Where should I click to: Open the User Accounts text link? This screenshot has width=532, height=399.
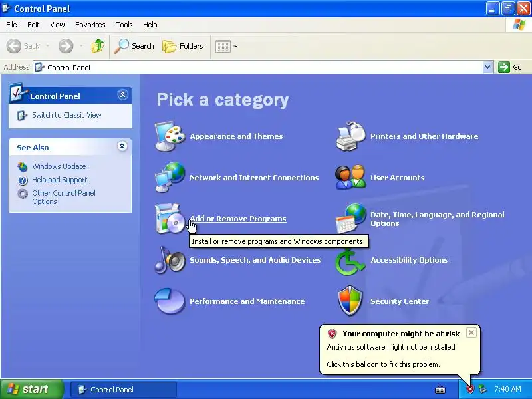397,178
